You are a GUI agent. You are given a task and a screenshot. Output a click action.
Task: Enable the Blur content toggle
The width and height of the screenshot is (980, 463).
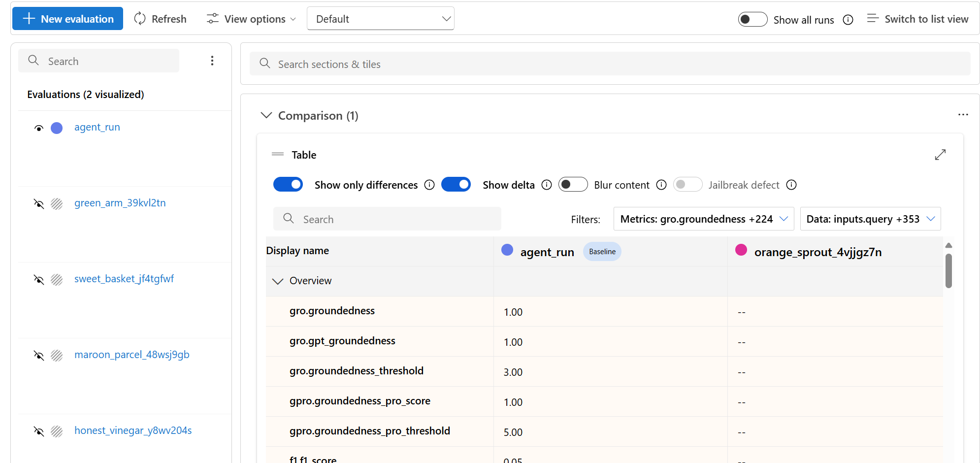point(573,184)
